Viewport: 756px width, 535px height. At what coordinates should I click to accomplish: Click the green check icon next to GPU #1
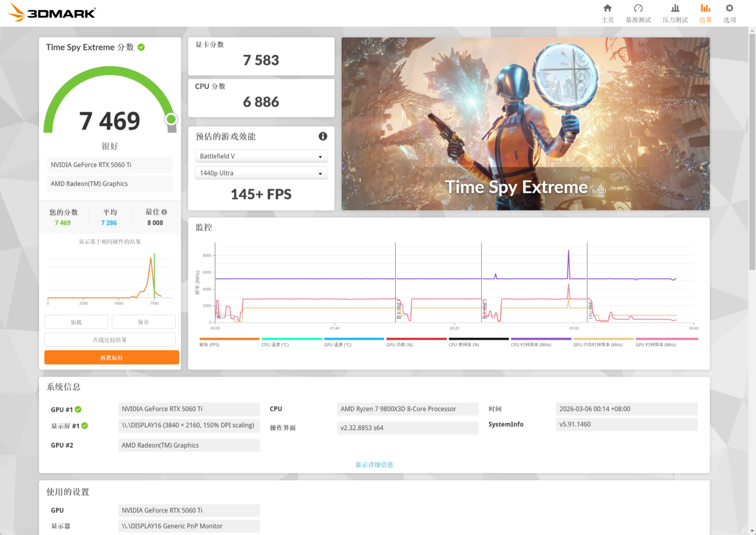(78, 409)
